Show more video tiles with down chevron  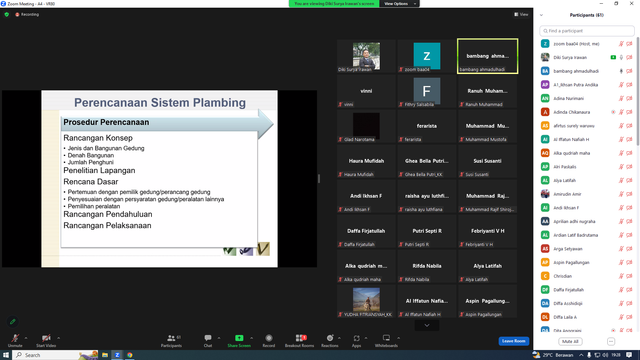pos(427,325)
